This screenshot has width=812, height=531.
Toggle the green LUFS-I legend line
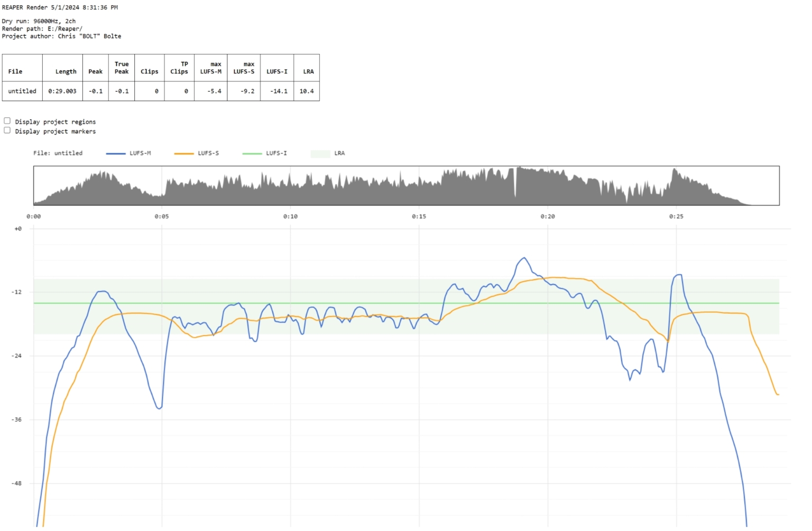point(252,153)
